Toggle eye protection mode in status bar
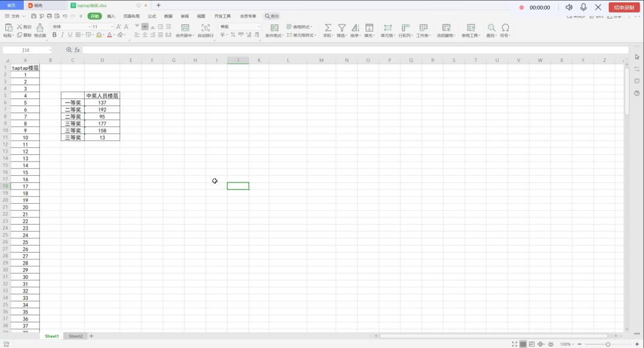Viewport: 644px width, 348px height. pyautogui.click(x=551, y=344)
